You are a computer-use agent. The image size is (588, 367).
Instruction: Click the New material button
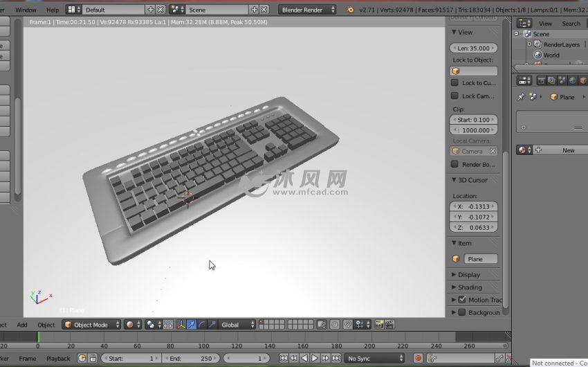click(x=568, y=150)
